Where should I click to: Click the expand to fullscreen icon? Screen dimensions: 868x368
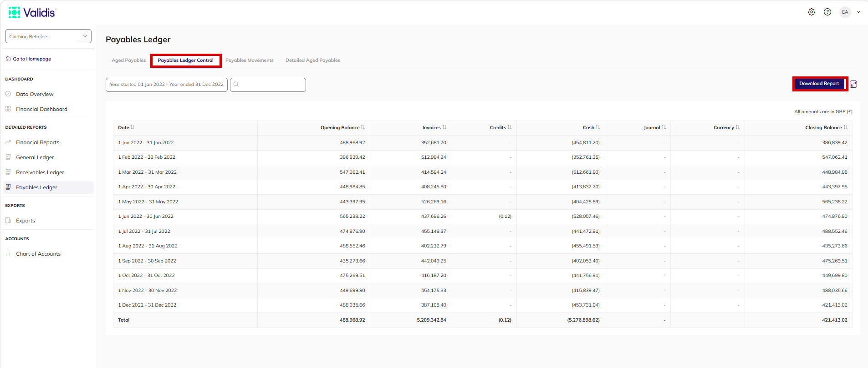pos(853,84)
